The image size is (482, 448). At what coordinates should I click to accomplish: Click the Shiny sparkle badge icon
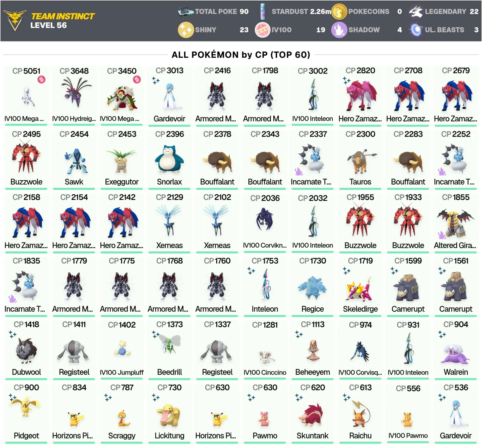point(186,30)
